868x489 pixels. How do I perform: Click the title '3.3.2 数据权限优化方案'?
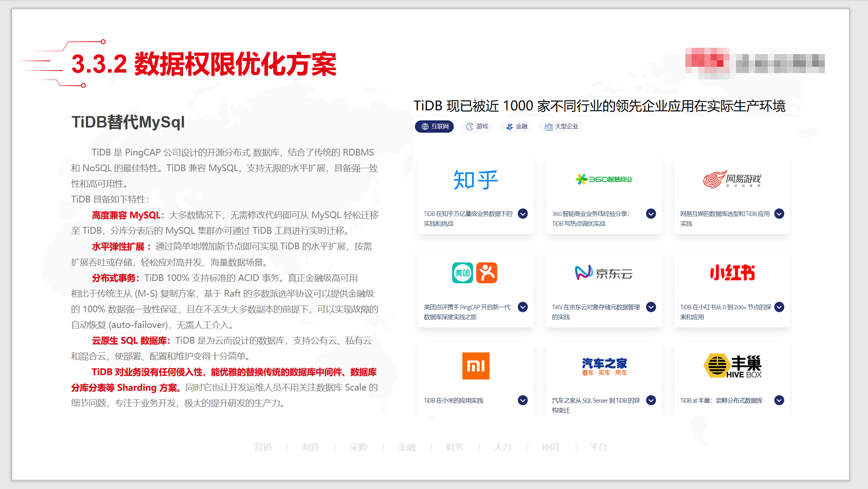[204, 64]
